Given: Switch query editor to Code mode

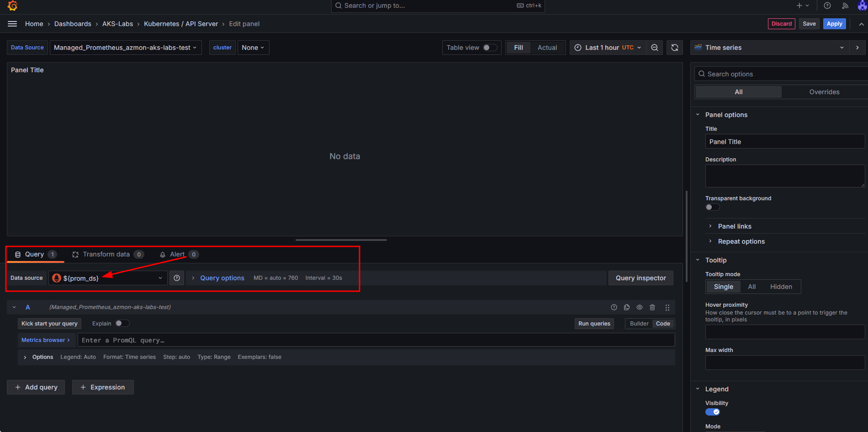Looking at the screenshot, I should coord(663,324).
